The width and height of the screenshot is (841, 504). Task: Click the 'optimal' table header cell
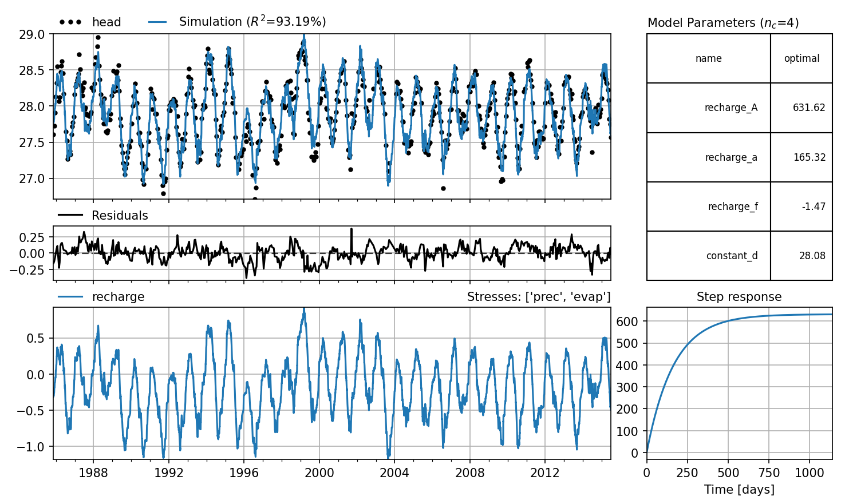801,58
